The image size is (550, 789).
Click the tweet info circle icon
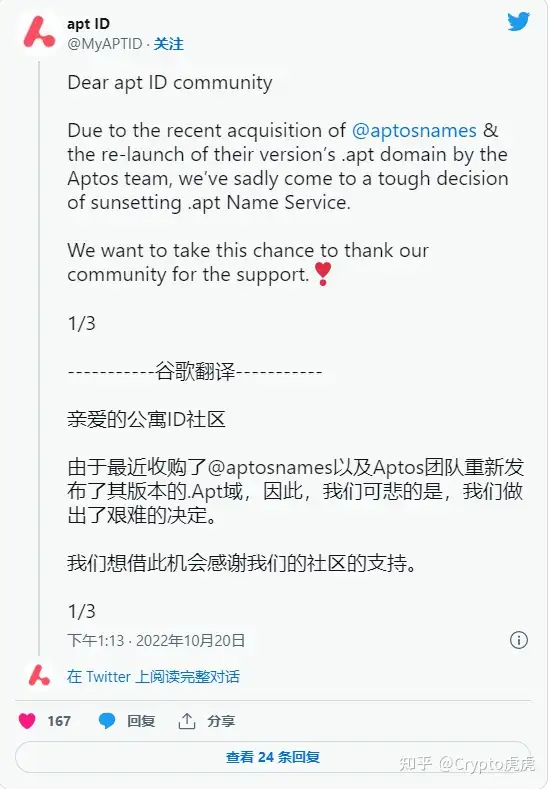point(519,640)
